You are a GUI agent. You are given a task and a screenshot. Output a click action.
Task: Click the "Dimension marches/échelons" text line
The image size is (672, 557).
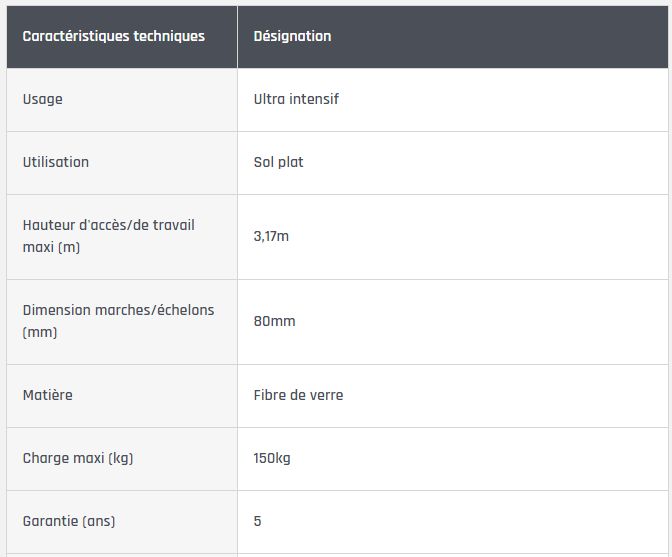coord(118,310)
